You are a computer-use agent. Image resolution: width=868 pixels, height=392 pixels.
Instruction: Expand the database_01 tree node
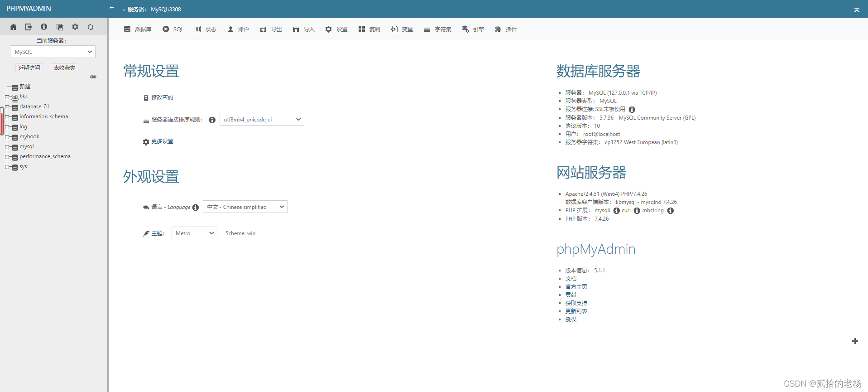point(7,107)
